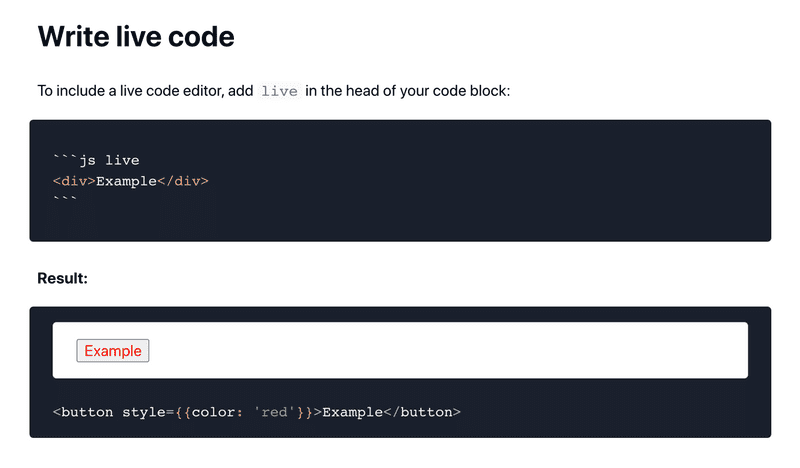The image size is (800, 468).
Task: Click 'in the head of your code block' text
Action: 408,91
